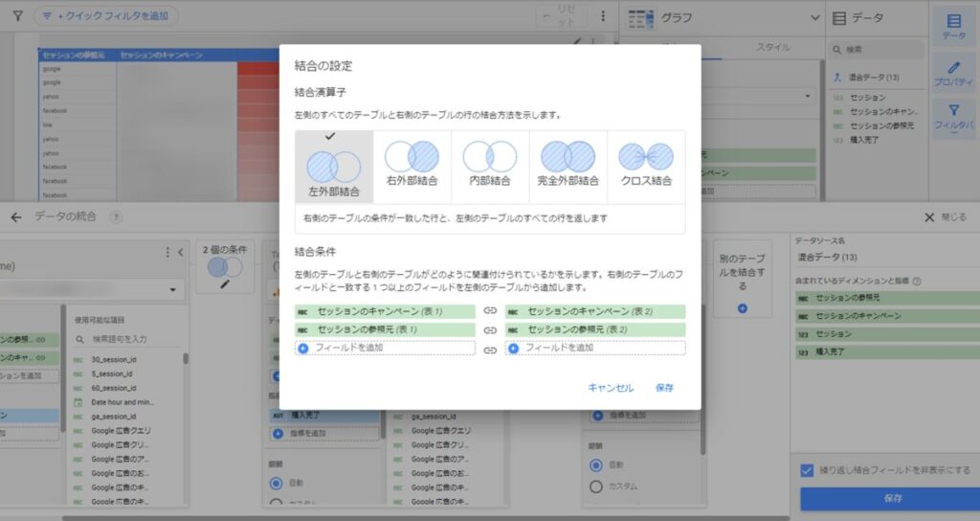Select セッションの参照元 (表 2) join field
This screenshot has height=521, width=980.
pyautogui.click(x=595, y=329)
